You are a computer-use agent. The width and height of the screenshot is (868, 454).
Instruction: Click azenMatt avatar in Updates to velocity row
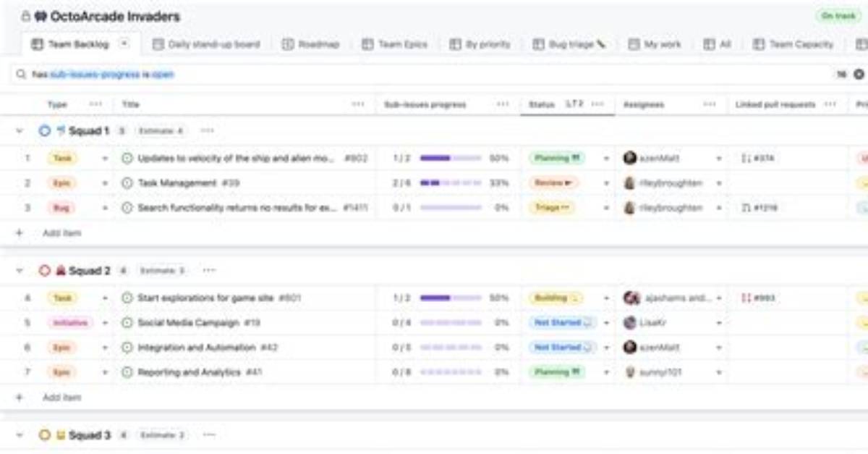coord(630,158)
